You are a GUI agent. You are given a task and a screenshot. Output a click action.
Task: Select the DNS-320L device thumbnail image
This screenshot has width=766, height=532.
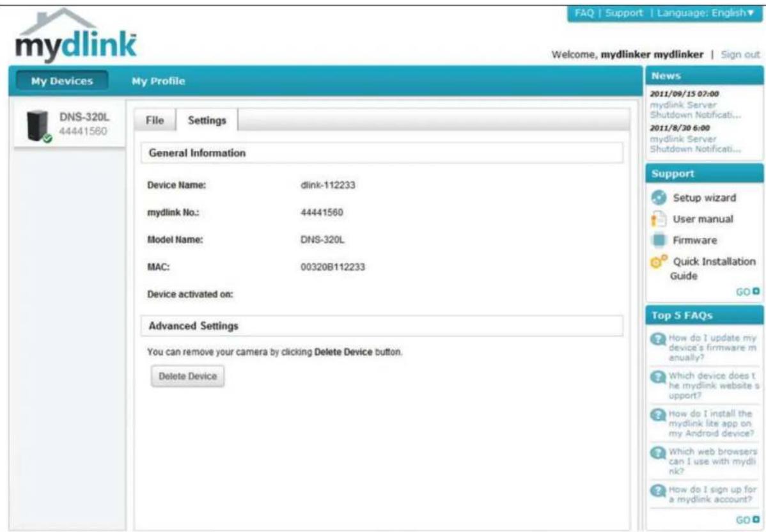(39, 126)
